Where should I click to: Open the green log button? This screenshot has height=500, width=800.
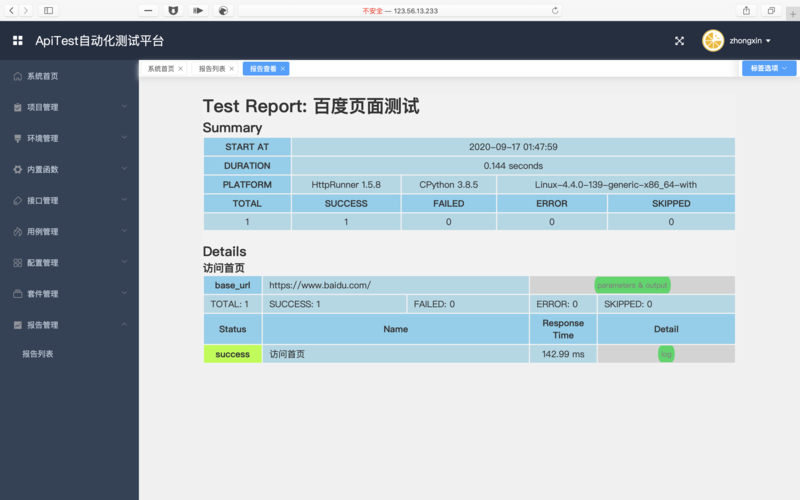666,354
